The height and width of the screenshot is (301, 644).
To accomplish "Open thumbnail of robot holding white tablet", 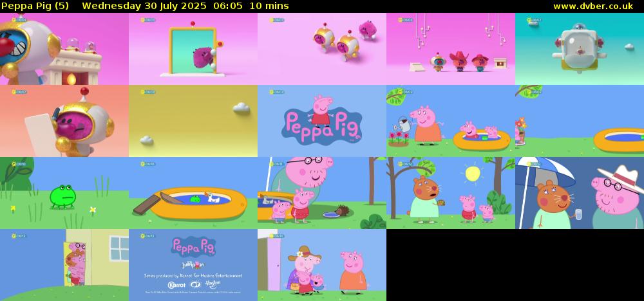I will (x=64, y=120).
